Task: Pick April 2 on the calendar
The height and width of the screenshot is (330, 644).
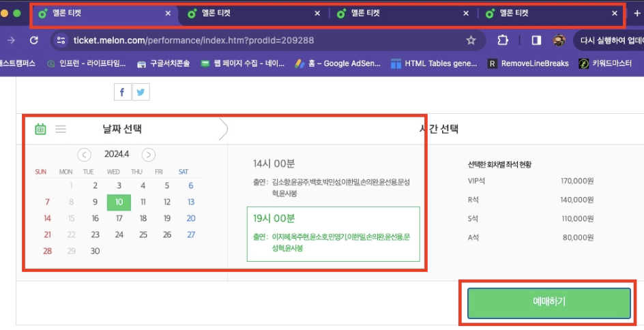Action: coord(96,185)
